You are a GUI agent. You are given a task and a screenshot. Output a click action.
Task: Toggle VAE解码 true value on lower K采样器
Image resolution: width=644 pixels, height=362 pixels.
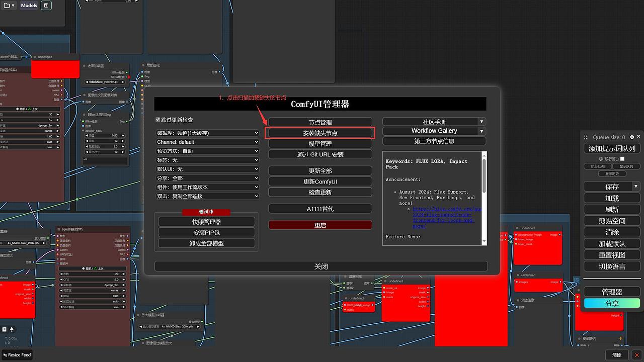tap(94, 307)
